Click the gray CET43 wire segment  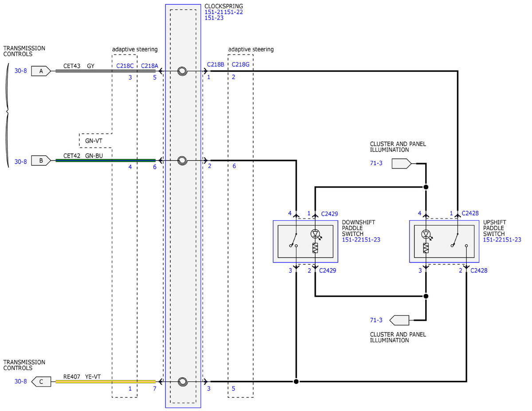coord(106,71)
